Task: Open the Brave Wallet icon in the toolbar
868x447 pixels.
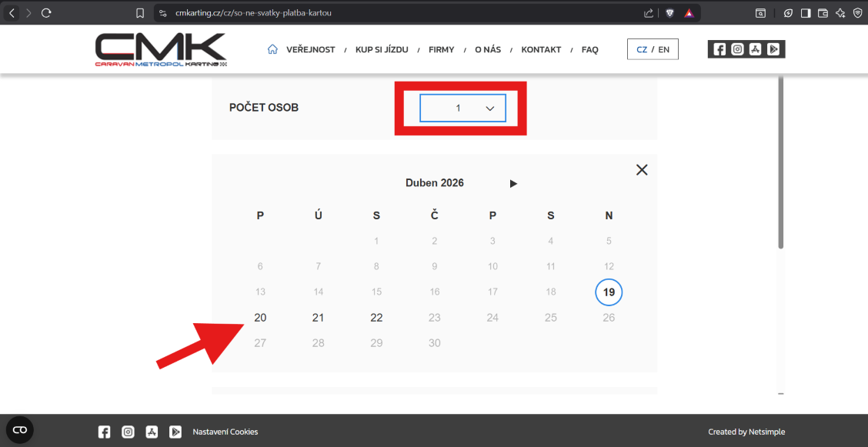Action: click(x=823, y=13)
